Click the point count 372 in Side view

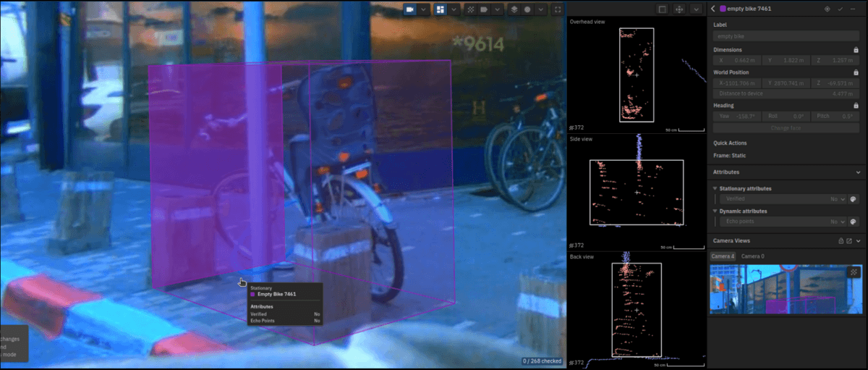(x=577, y=245)
